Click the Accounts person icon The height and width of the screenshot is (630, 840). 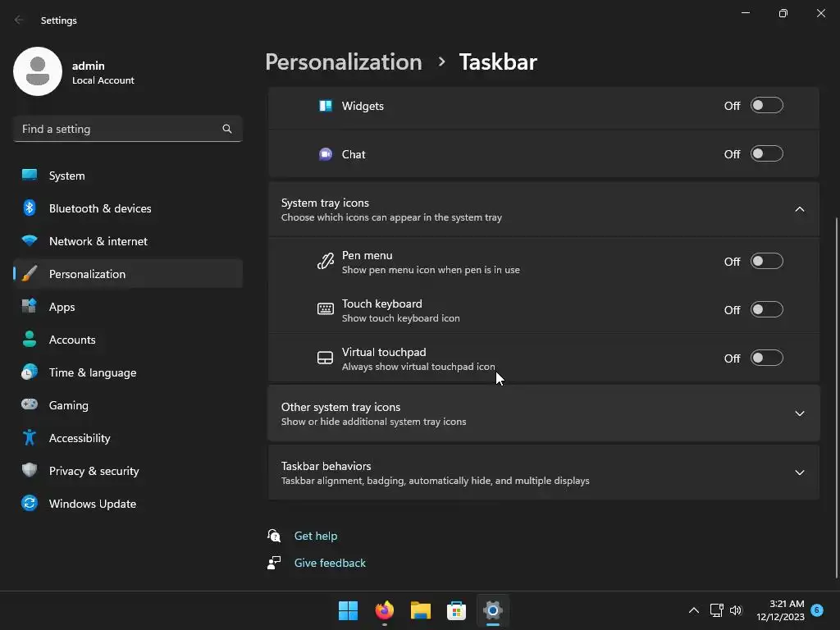30,339
